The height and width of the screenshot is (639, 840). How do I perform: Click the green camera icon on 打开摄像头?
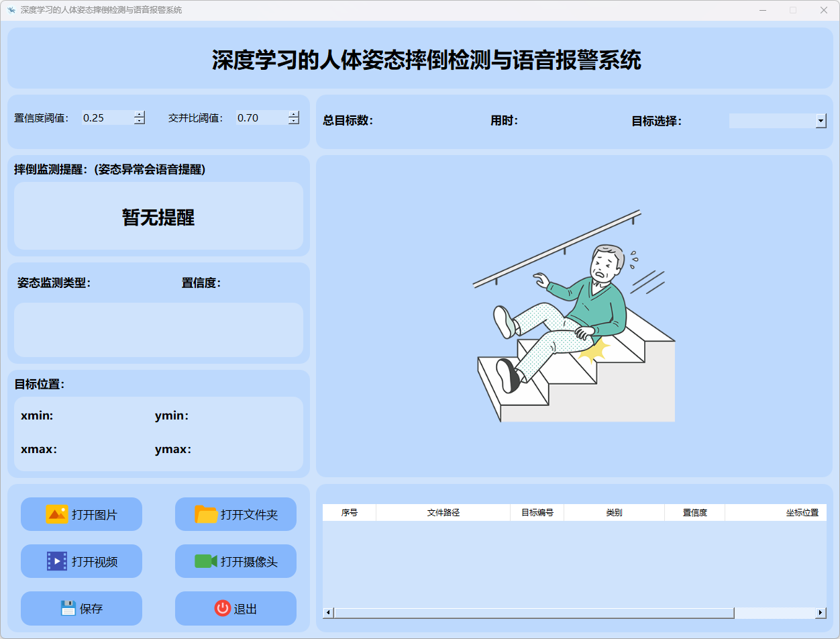[206, 561]
